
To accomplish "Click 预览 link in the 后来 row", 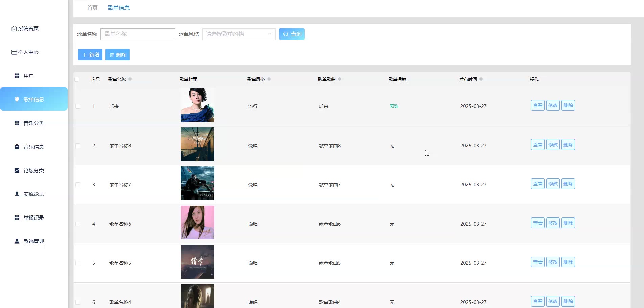I will point(394,106).
